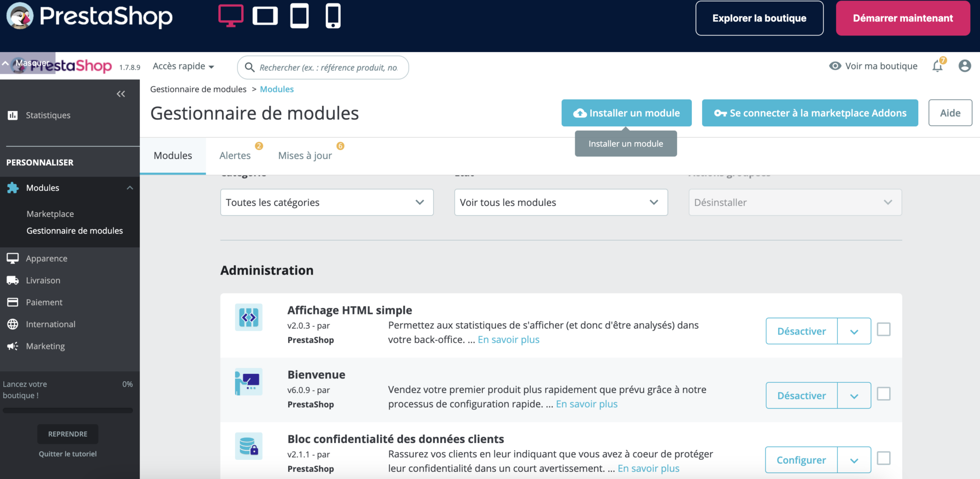Expand the Voir tous les modules dropdown
The image size is (980, 479).
tap(560, 202)
